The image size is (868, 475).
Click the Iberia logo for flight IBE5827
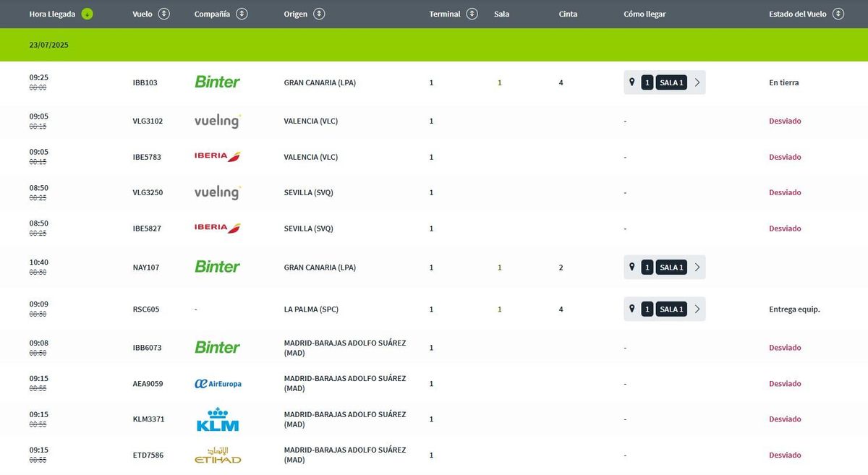point(218,228)
